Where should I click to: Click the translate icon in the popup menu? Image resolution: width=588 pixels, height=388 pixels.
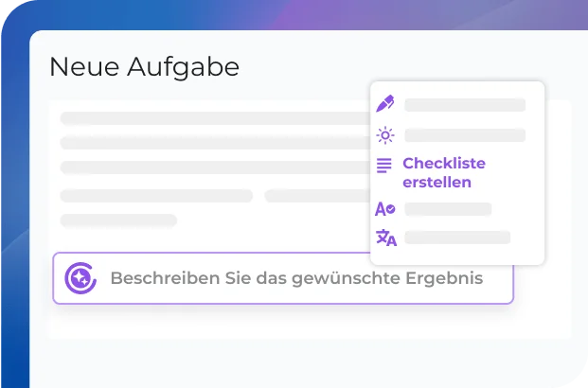pos(386,238)
